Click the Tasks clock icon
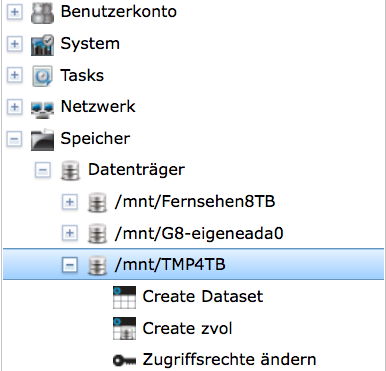This screenshot has width=386, height=371. tap(42, 76)
